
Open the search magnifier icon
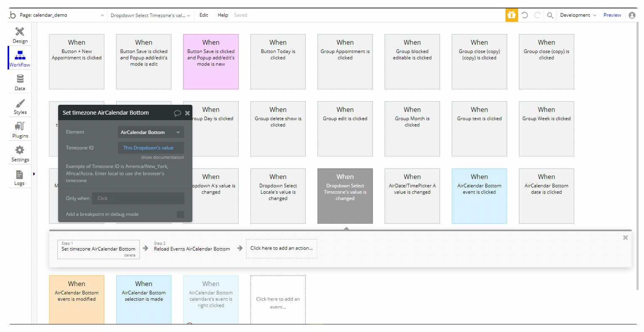[550, 15]
